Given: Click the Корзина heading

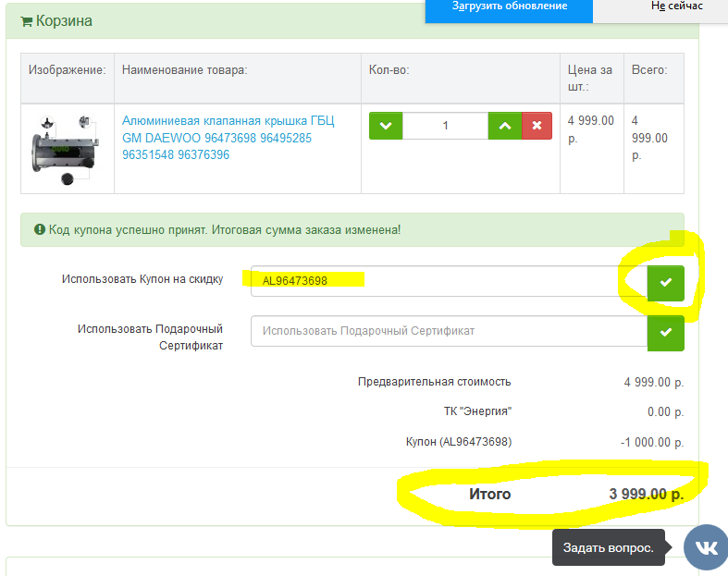Looking at the screenshot, I should pos(64,21).
